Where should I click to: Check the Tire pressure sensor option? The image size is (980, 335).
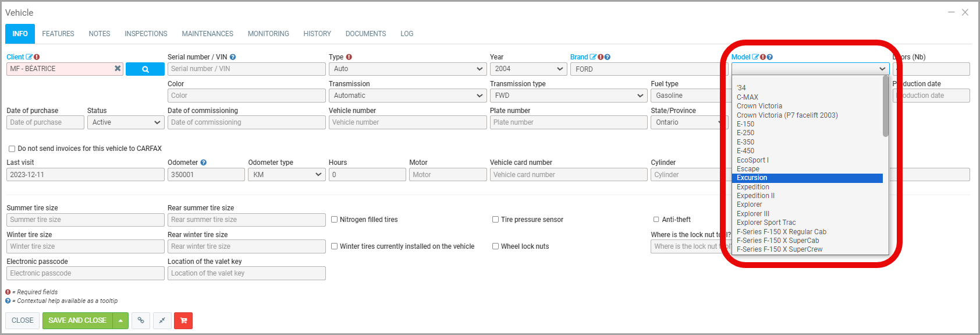click(x=496, y=220)
